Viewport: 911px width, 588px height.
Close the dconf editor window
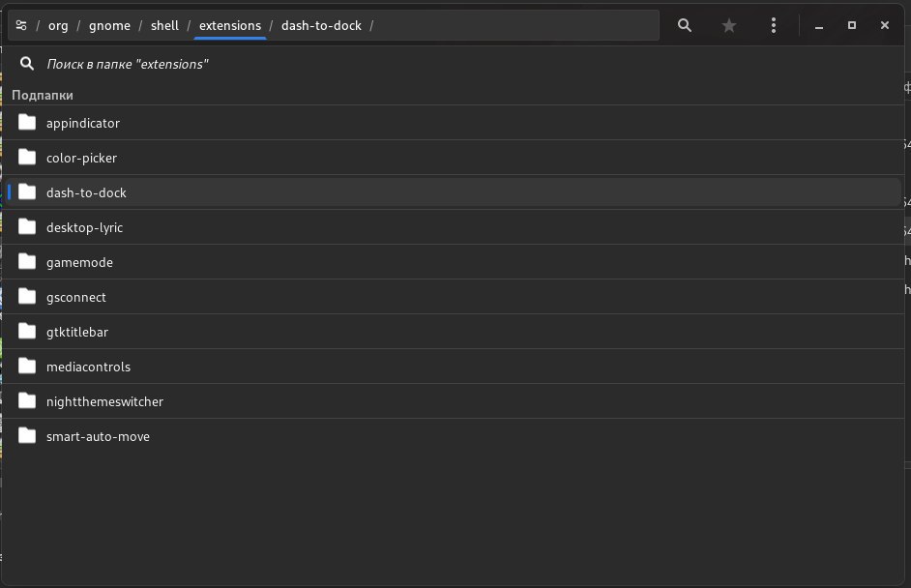[884, 25]
